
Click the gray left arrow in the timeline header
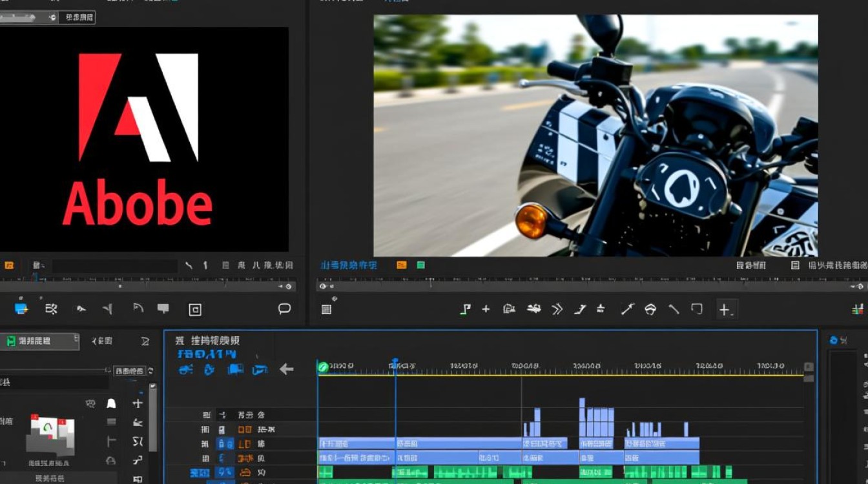point(286,369)
